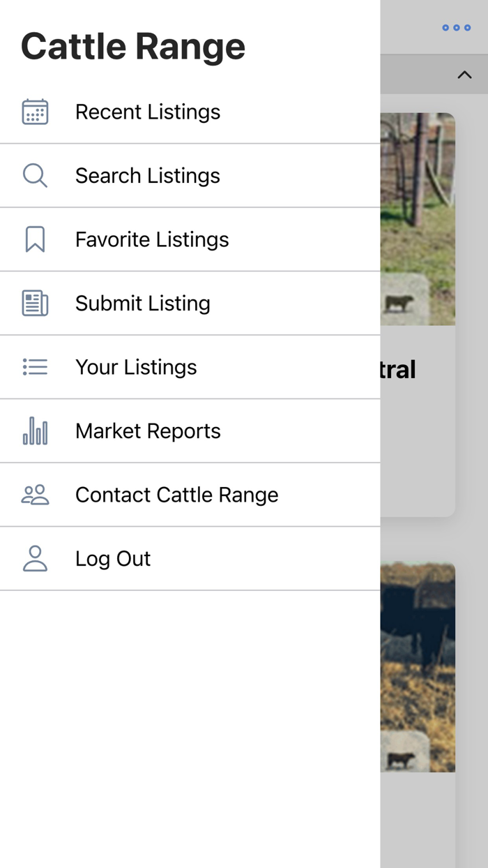Select the Recent Listings calendar icon
Image resolution: width=488 pixels, height=868 pixels.
[35, 112]
